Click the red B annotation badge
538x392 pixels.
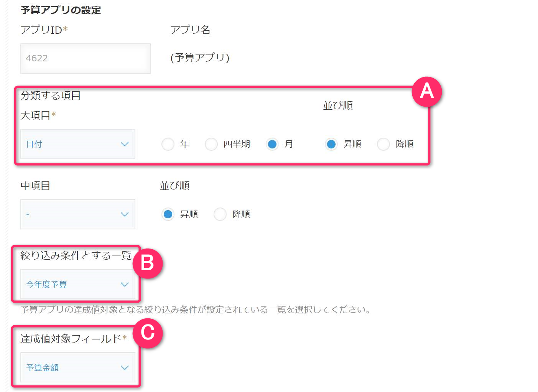click(148, 264)
